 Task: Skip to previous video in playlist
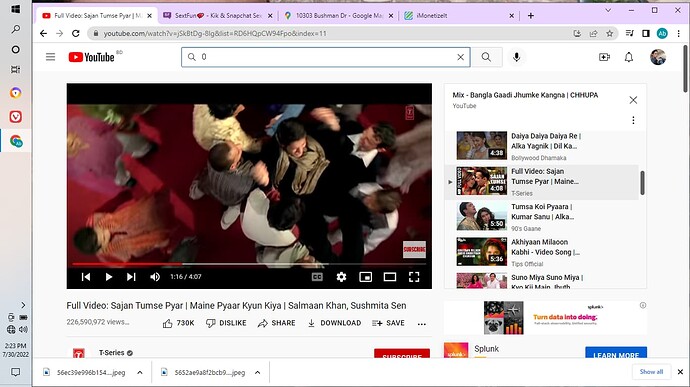click(86, 276)
